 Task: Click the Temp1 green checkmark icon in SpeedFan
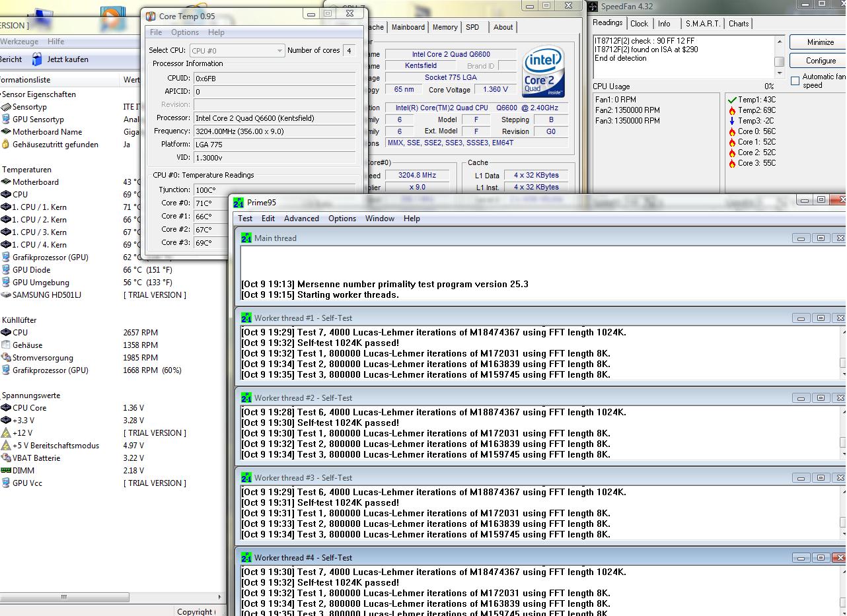[x=732, y=100]
